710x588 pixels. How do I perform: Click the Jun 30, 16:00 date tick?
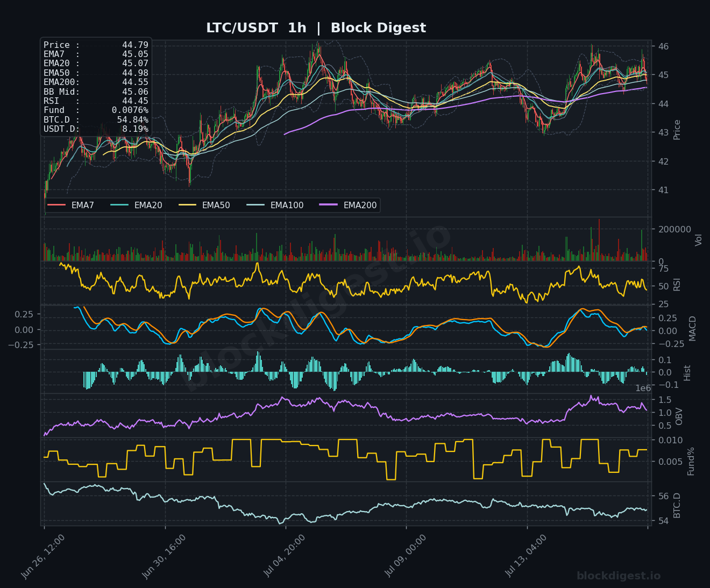[x=164, y=556]
